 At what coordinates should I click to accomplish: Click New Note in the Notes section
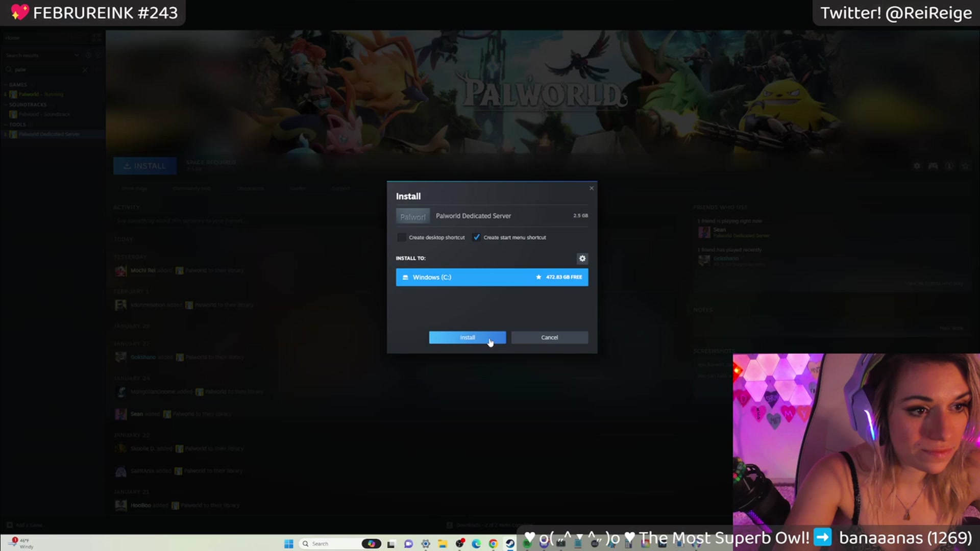point(951,328)
